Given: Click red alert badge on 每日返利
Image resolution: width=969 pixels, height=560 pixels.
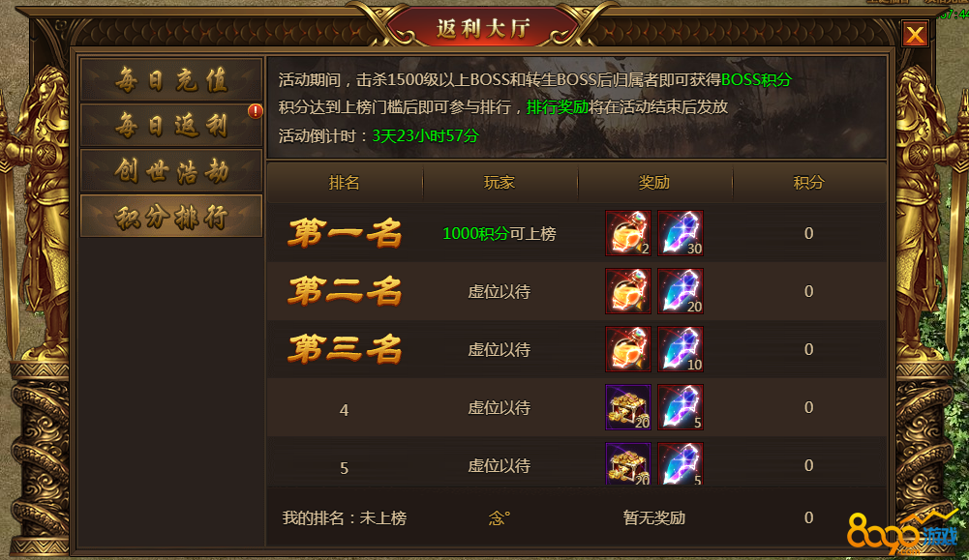Looking at the screenshot, I should point(256,111).
